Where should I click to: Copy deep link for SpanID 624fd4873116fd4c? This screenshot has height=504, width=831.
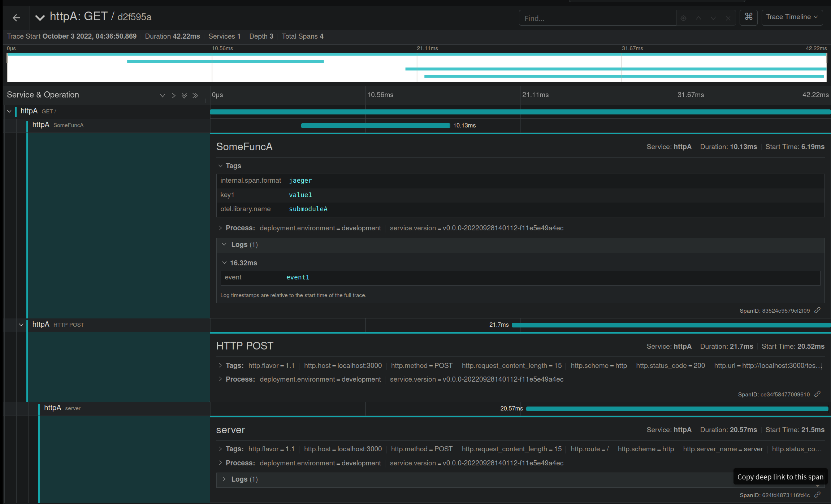(817, 495)
